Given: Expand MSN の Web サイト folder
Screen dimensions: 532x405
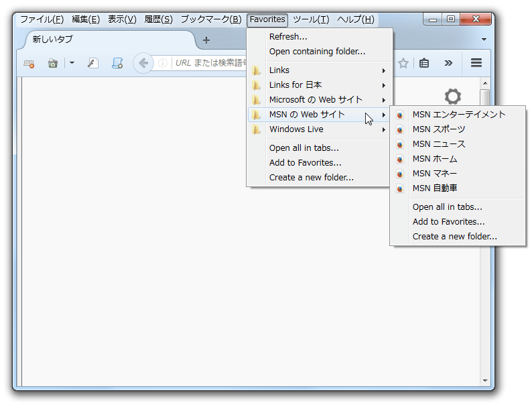Looking at the screenshot, I should pyautogui.click(x=320, y=115).
